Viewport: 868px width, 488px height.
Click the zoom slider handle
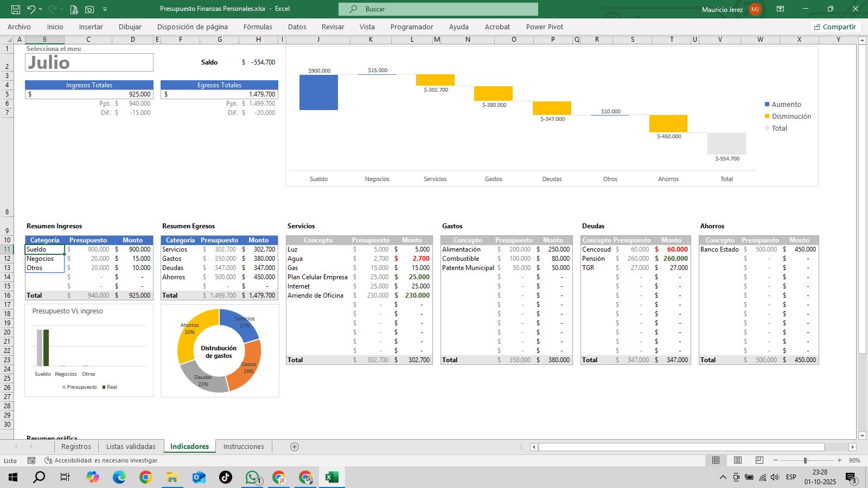806,460
